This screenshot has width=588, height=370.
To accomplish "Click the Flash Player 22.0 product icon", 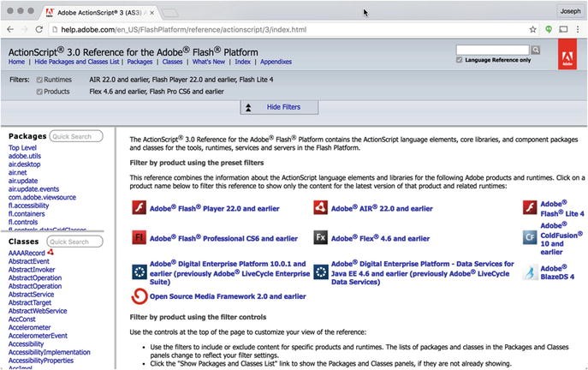I will pyautogui.click(x=140, y=207).
